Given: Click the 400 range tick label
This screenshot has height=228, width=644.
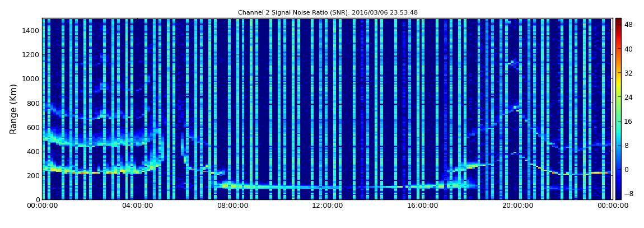Looking at the screenshot, I should click(34, 152).
